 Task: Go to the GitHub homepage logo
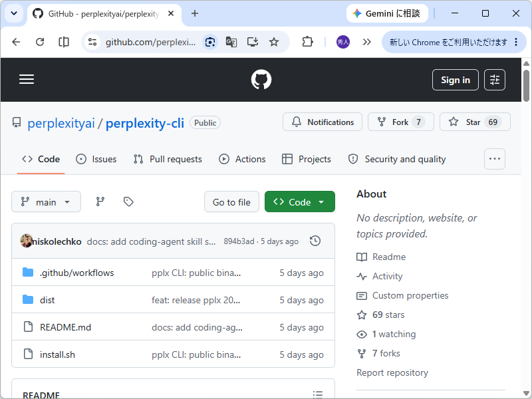261,79
